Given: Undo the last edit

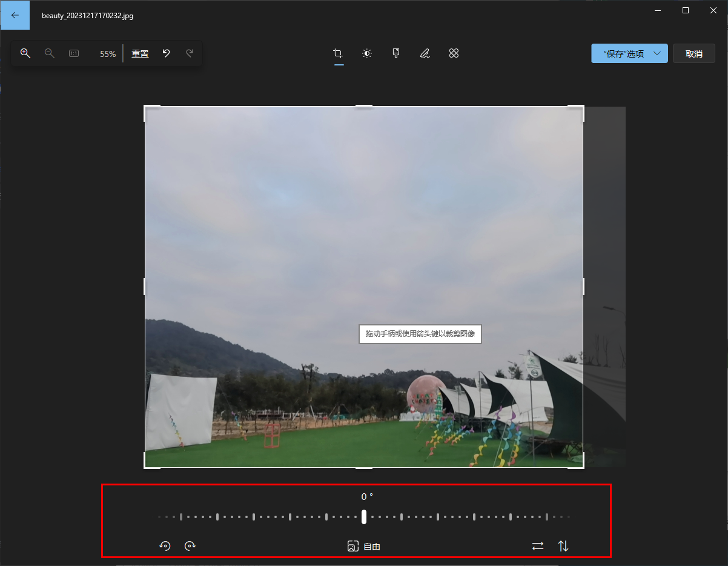Looking at the screenshot, I should [166, 53].
